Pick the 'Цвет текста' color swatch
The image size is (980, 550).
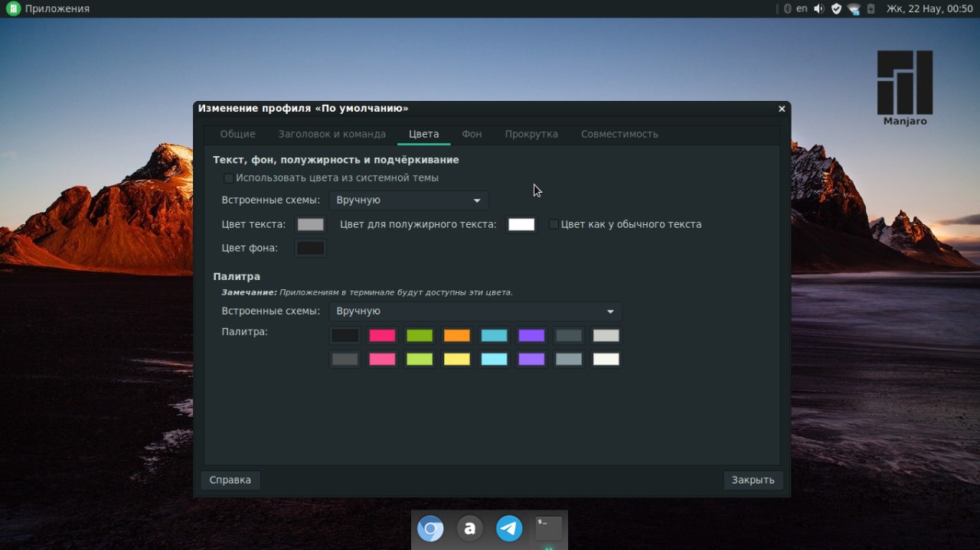pyautogui.click(x=310, y=224)
